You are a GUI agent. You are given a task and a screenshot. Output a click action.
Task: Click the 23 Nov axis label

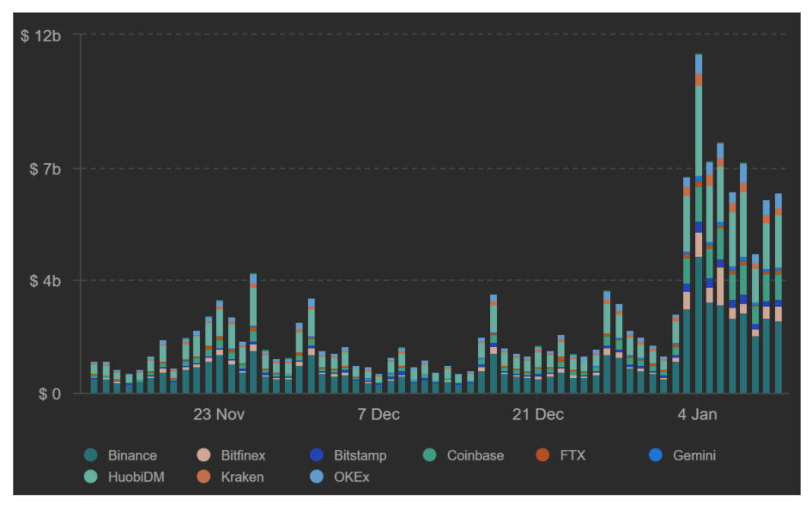click(x=219, y=414)
